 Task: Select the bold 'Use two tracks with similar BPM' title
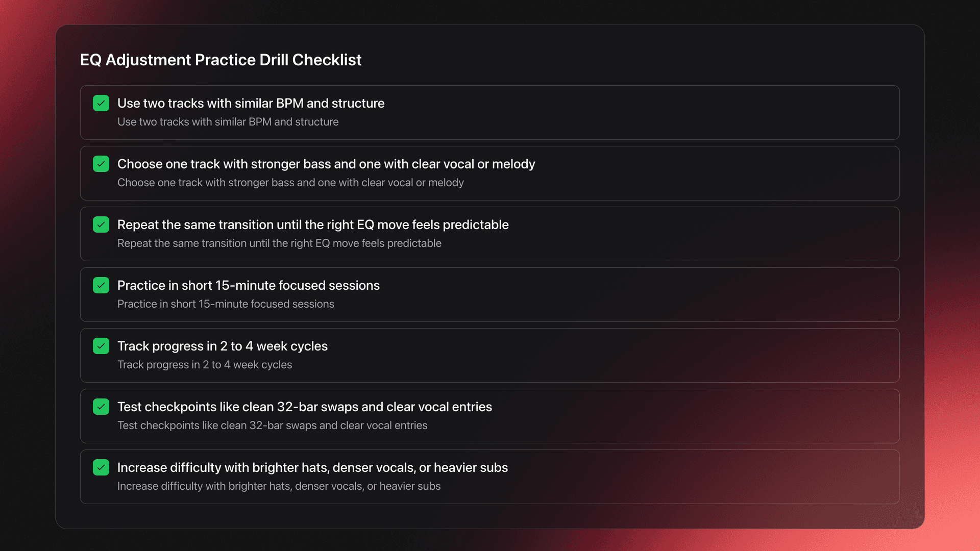pos(251,103)
